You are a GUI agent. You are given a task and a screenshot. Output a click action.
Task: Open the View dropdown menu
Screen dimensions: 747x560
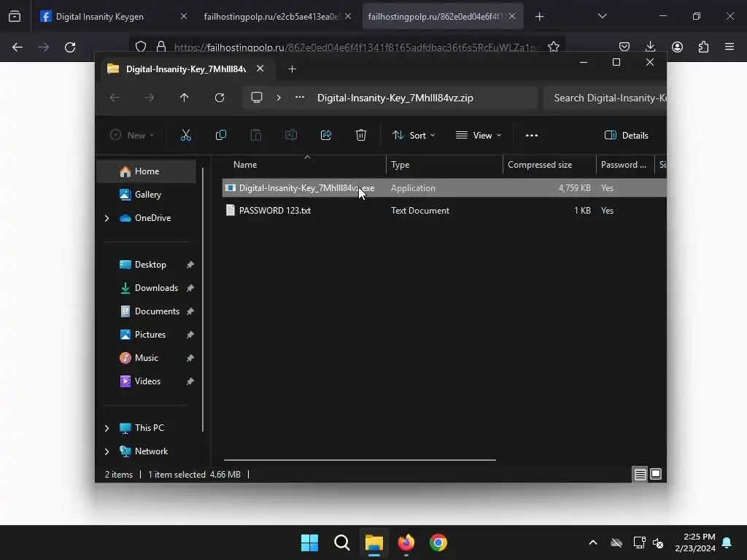[479, 135]
